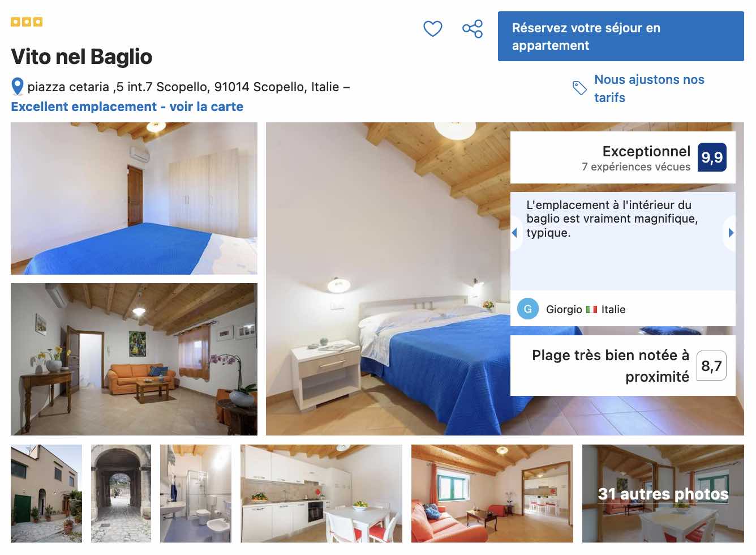
Task: Open the 31 autres photos thumbnail
Action: pyautogui.click(x=663, y=493)
